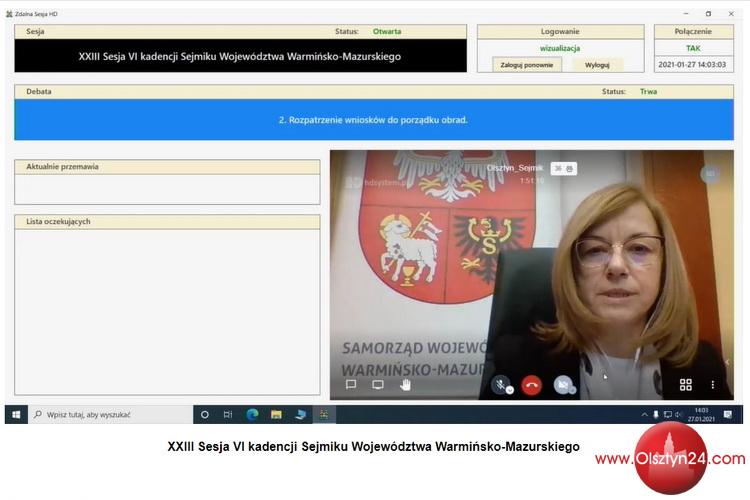The image size is (750, 500).
Task: Select the blue agenda item bar
Action: click(374, 120)
